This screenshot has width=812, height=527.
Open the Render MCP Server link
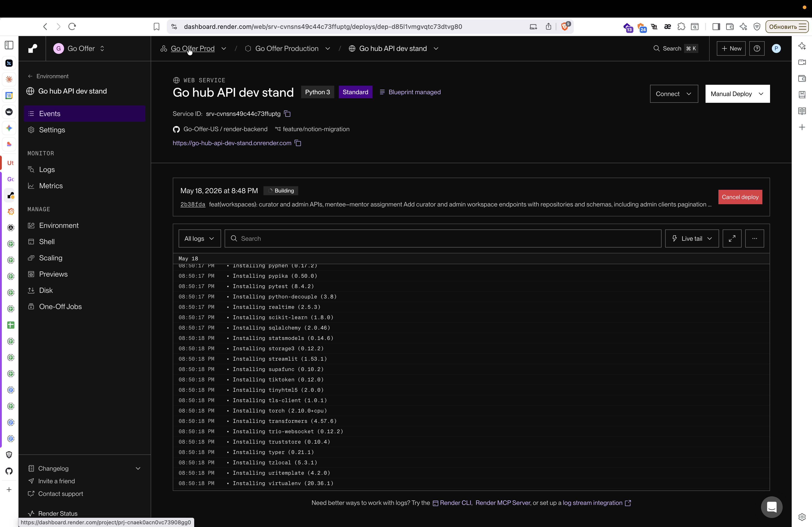(503, 503)
